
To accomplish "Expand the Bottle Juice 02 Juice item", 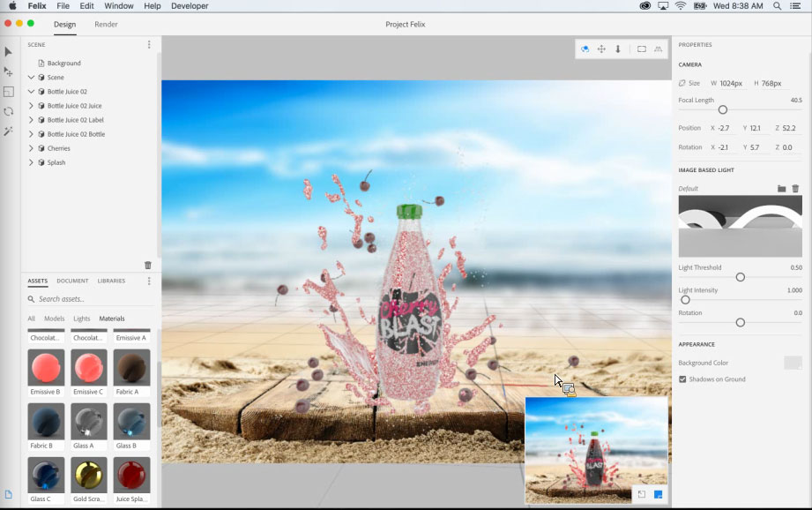I will tap(31, 106).
